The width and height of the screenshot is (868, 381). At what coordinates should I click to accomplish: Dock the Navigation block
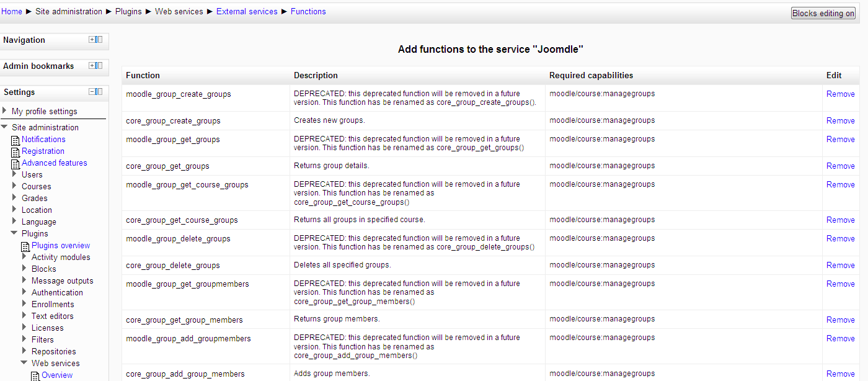(99, 39)
